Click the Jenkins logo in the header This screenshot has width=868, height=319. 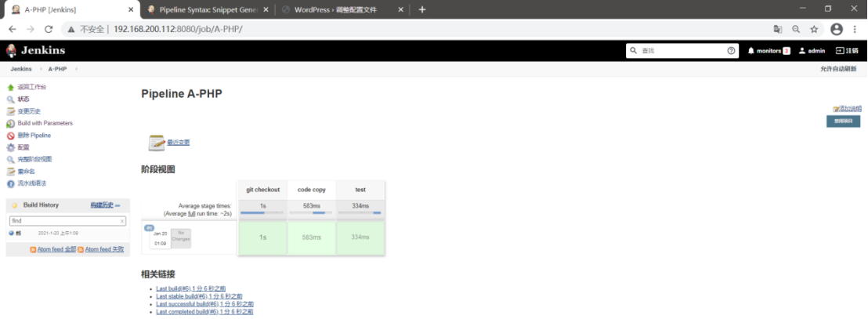click(x=35, y=50)
